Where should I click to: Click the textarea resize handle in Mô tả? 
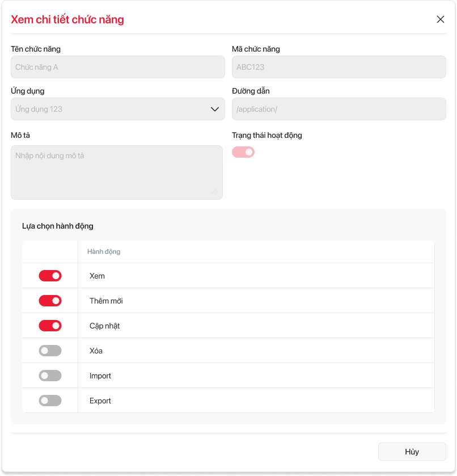point(215,192)
